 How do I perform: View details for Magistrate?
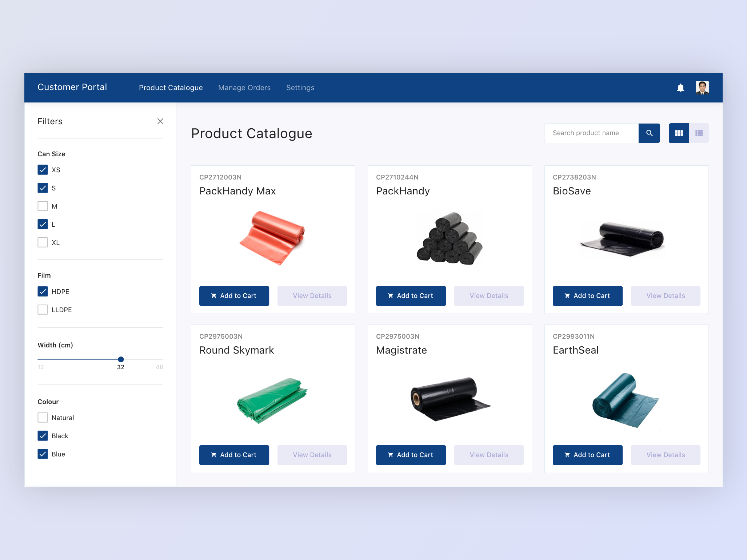[x=489, y=455]
